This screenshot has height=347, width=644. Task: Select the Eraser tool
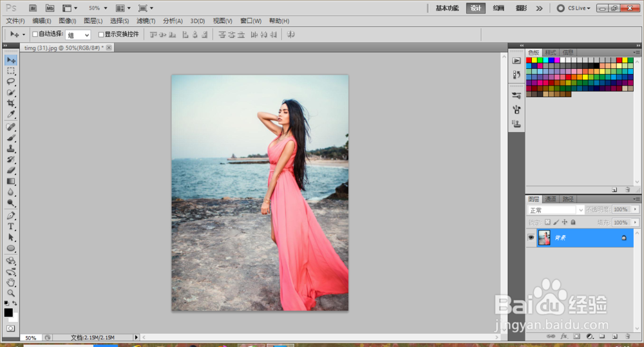coord(11,170)
